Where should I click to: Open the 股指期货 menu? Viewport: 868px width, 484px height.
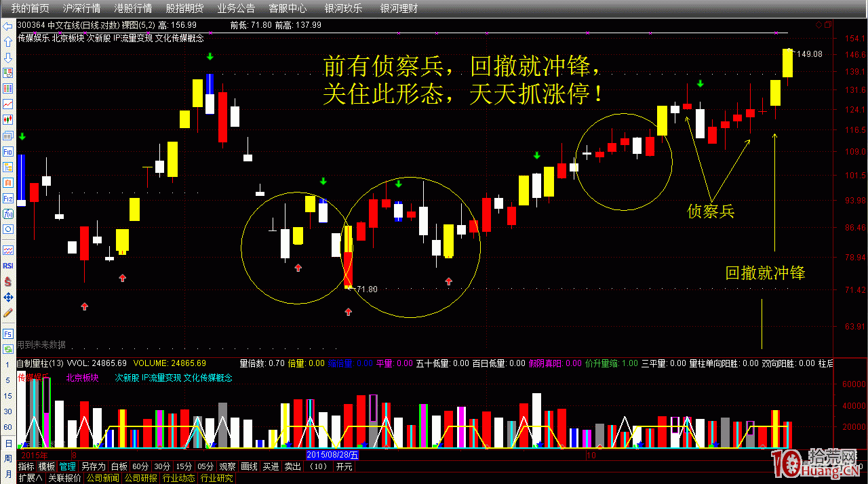[184, 9]
